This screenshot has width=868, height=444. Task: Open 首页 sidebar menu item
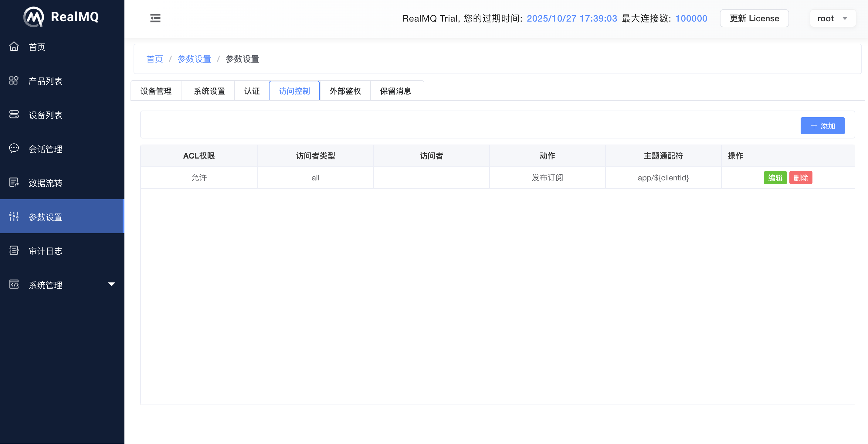pyautogui.click(x=62, y=47)
